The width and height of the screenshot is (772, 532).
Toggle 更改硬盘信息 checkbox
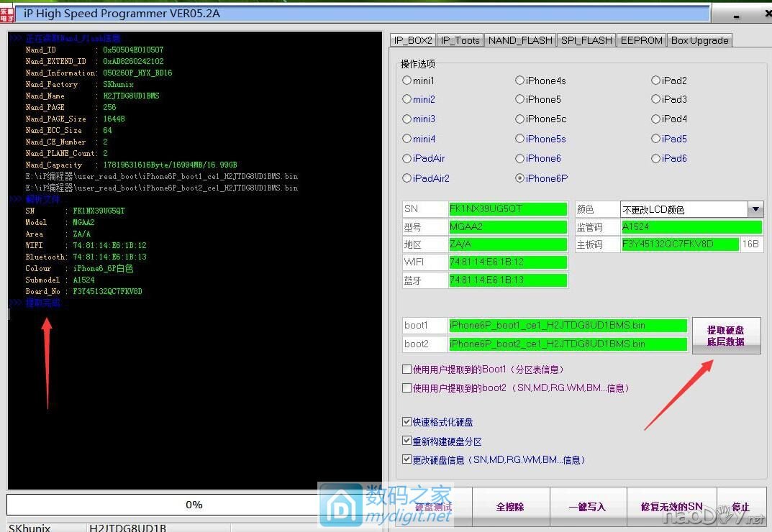(x=407, y=459)
